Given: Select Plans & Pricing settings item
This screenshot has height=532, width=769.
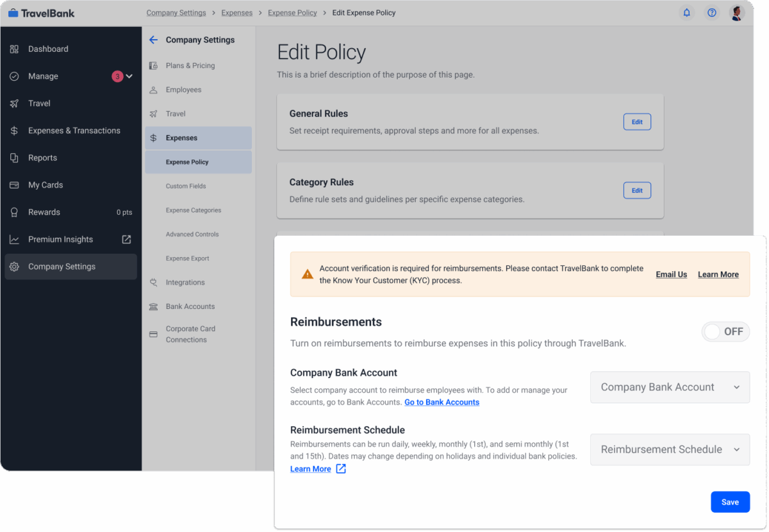Looking at the screenshot, I should click(x=198, y=65).
